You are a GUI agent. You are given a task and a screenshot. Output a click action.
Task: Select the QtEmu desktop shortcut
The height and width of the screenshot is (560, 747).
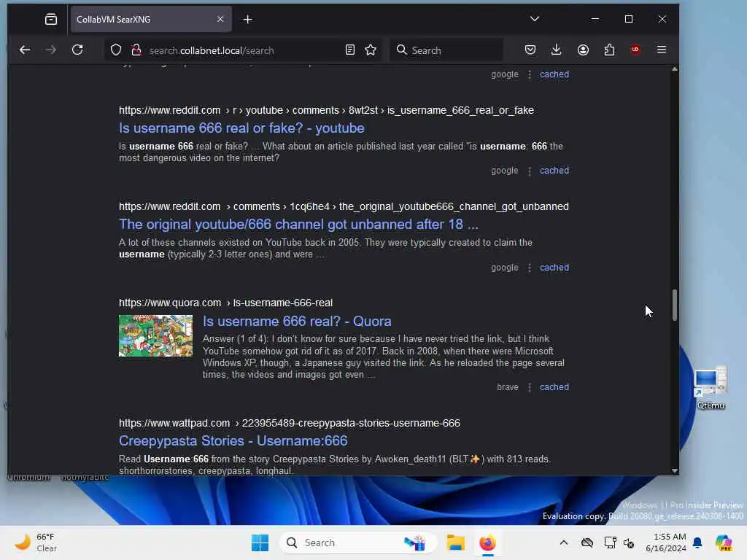coord(711,388)
